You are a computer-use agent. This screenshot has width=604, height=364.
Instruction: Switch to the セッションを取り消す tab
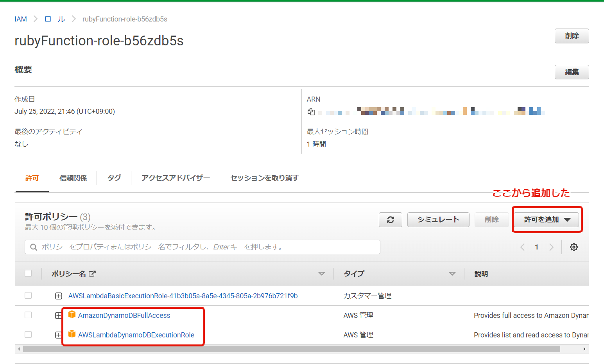(x=265, y=178)
